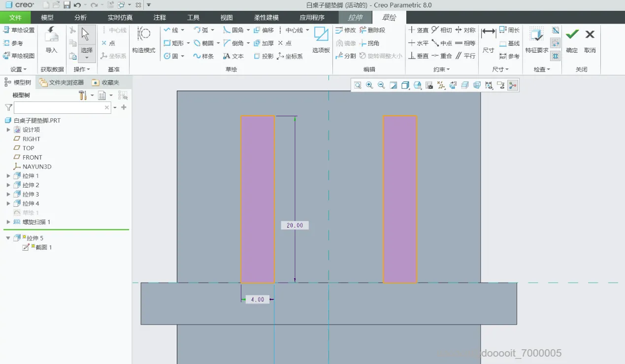Viewport: 625px width, 364px height.
Task: Open the 文件 menu
Action: (15, 17)
